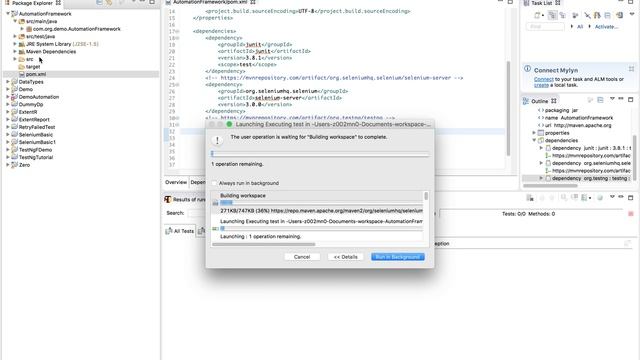
Task: Select the DemoAutomation project icon
Action: (x=14, y=97)
